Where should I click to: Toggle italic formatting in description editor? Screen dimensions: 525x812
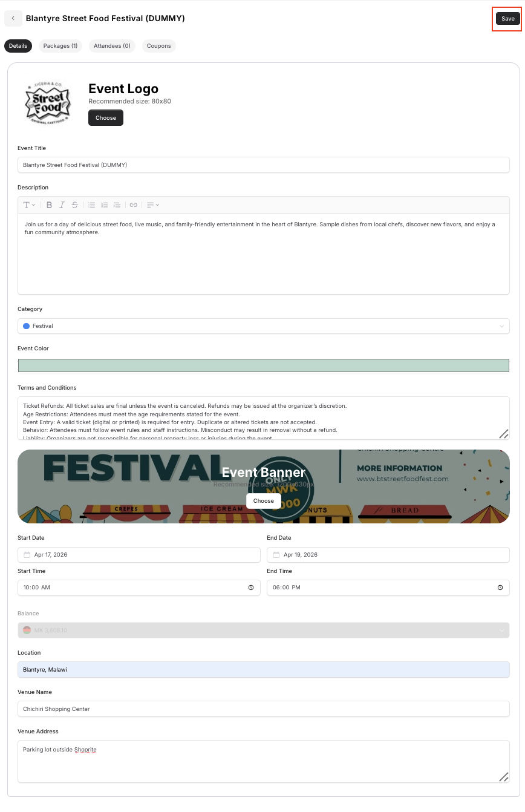pyautogui.click(x=62, y=205)
